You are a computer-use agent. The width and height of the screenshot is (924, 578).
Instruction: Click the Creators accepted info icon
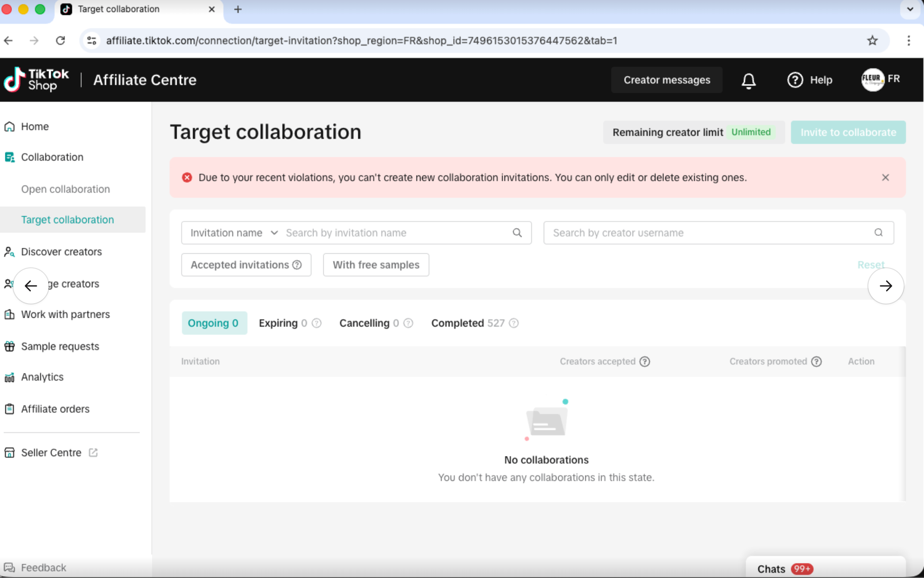tap(645, 361)
